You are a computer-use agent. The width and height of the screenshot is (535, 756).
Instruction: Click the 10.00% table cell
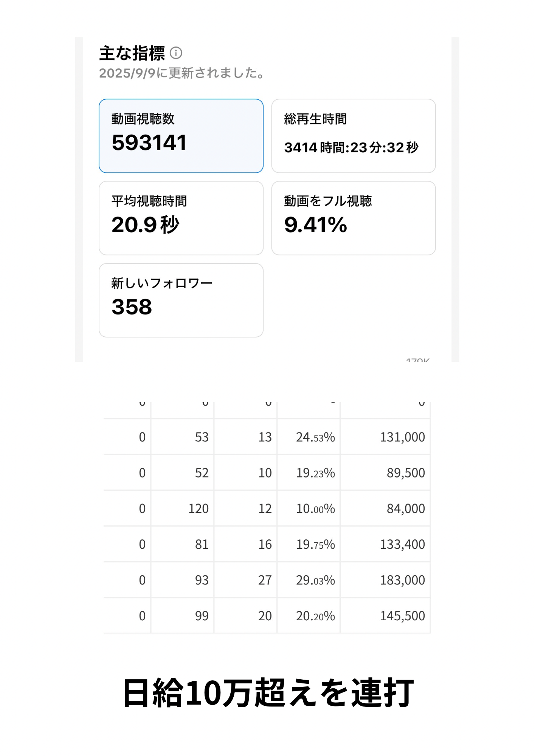click(315, 509)
